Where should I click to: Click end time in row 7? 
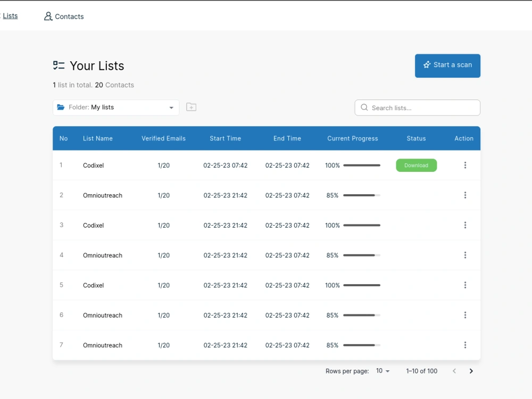tap(287, 345)
